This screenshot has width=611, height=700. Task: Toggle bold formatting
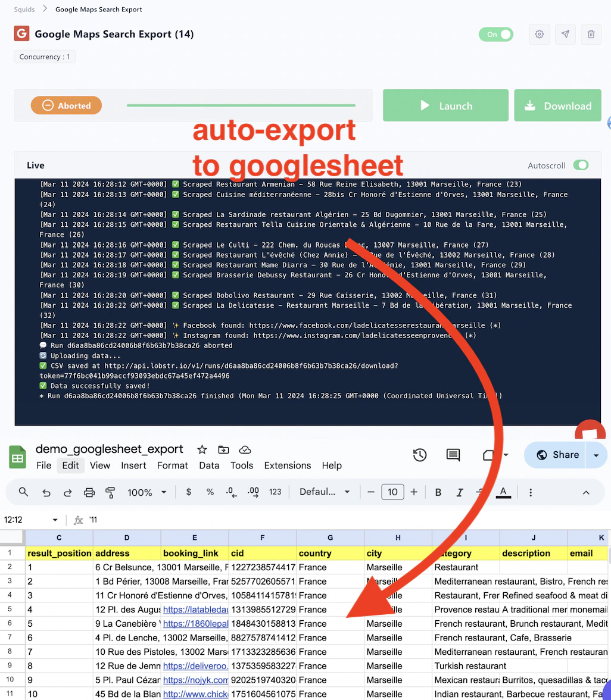coord(438,492)
